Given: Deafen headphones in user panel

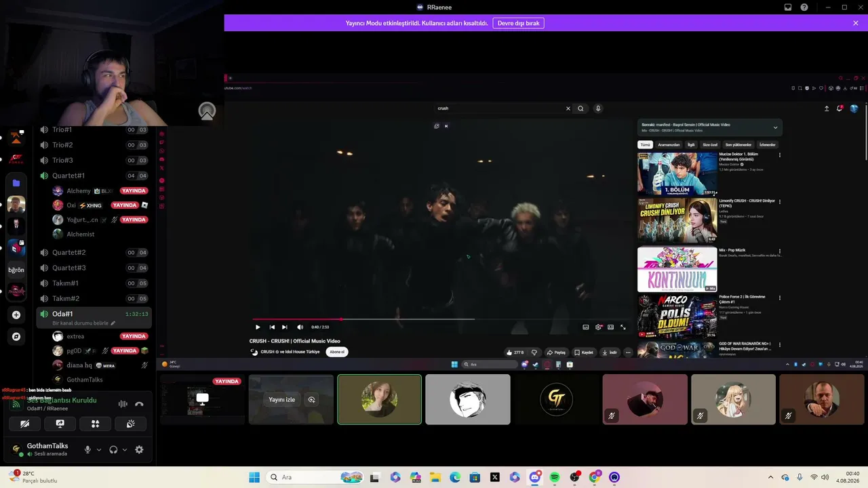Looking at the screenshot, I should coord(113,449).
